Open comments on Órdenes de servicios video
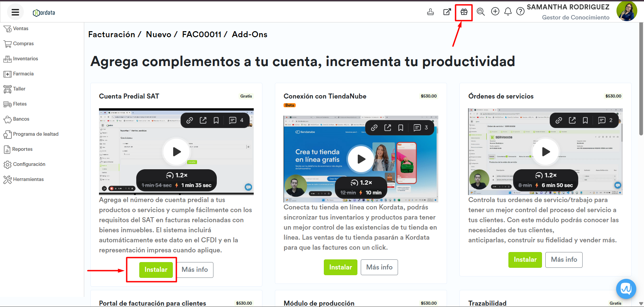Screen dimensions: 644x307 (x=602, y=120)
